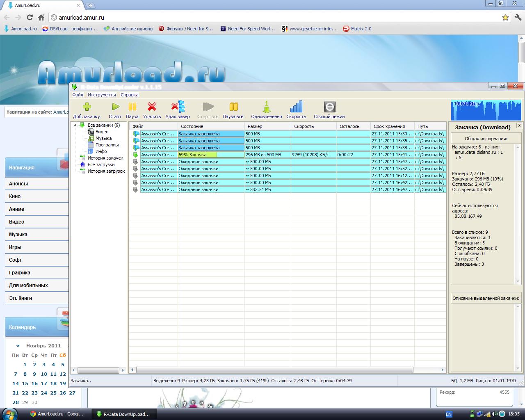
Task: Click the Путь column header
Action: tap(430, 126)
